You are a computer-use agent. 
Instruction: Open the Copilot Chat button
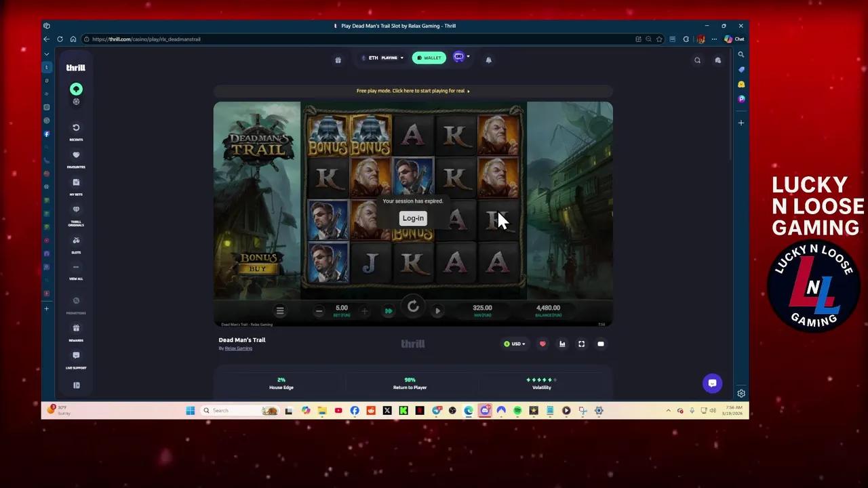coord(734,39)
